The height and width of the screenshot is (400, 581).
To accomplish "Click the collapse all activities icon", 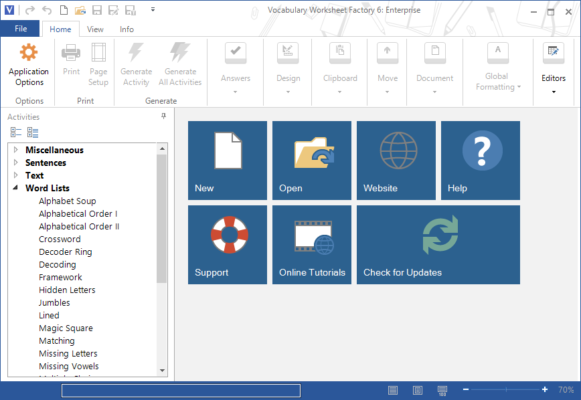I will click(x=16, y=132).
